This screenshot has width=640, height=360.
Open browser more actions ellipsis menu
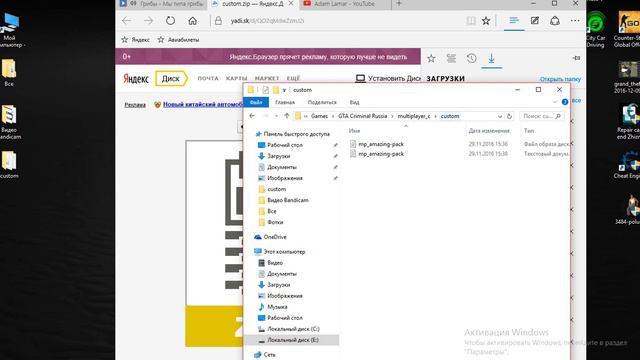[575, 20]
